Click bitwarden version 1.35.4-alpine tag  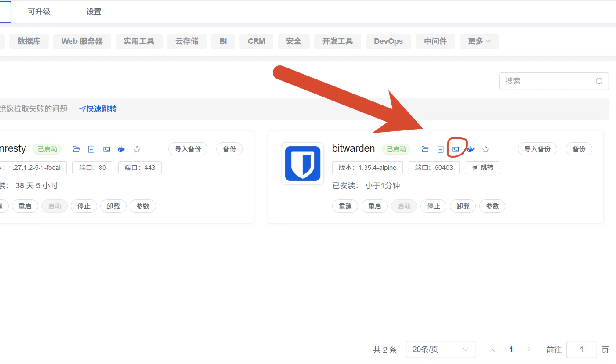(x=368, y=168)
